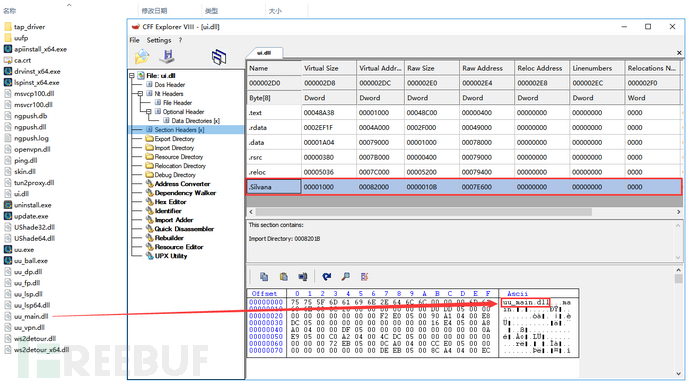Open Resource Editor tool

[x=179, y=247]
